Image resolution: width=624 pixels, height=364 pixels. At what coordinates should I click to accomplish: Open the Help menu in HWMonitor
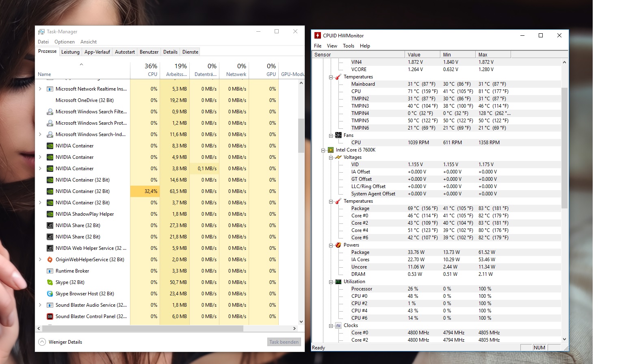click(365, 46)
